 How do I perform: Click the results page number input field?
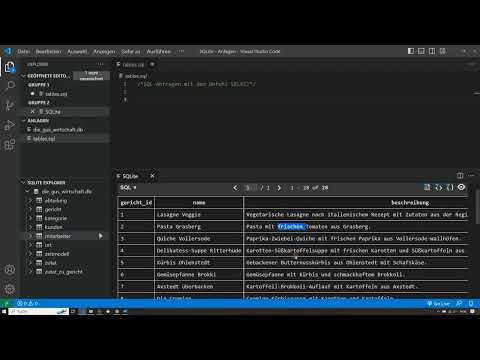pyautogui.click(x=250, y=188)
